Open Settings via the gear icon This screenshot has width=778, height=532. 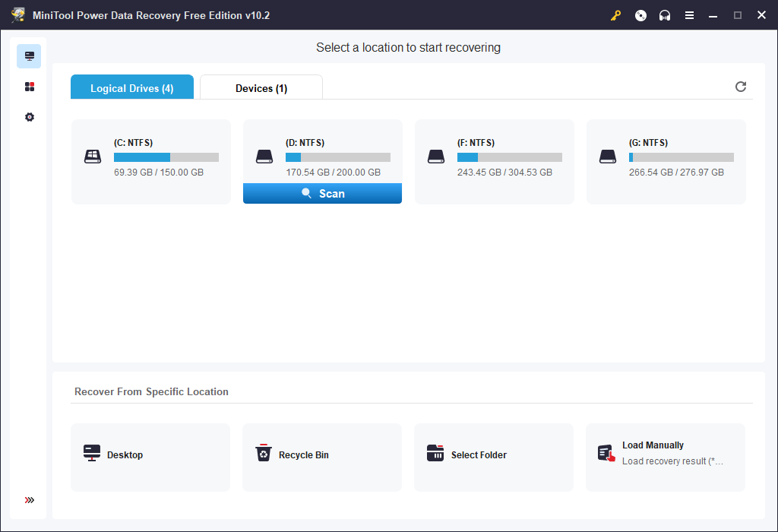click(x=29, y=117)
